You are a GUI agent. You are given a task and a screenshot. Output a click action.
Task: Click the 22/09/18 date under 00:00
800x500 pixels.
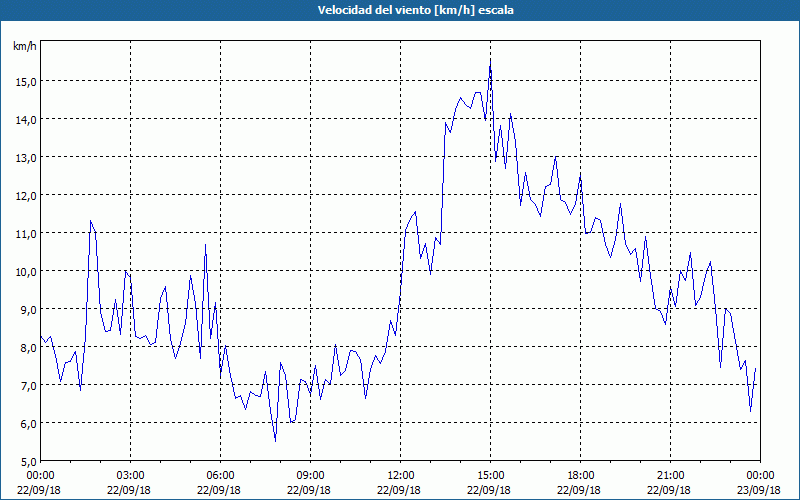point(39,490)
